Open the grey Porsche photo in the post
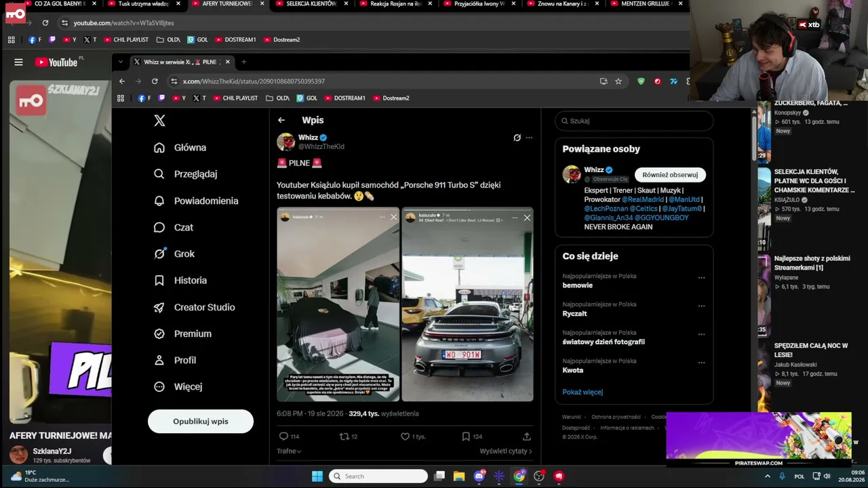Image resolution: width=868 pixels, height=488 pixels. pos(467,304)
